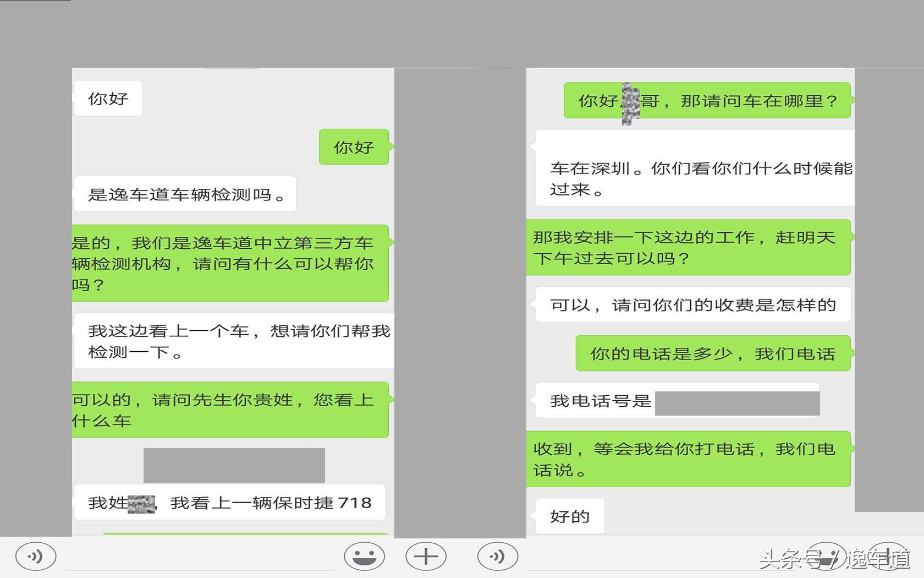This screenshot has height=578, width=924.
Task: Select the 你好 greeting bubble
Action: [x=108, y=98]
